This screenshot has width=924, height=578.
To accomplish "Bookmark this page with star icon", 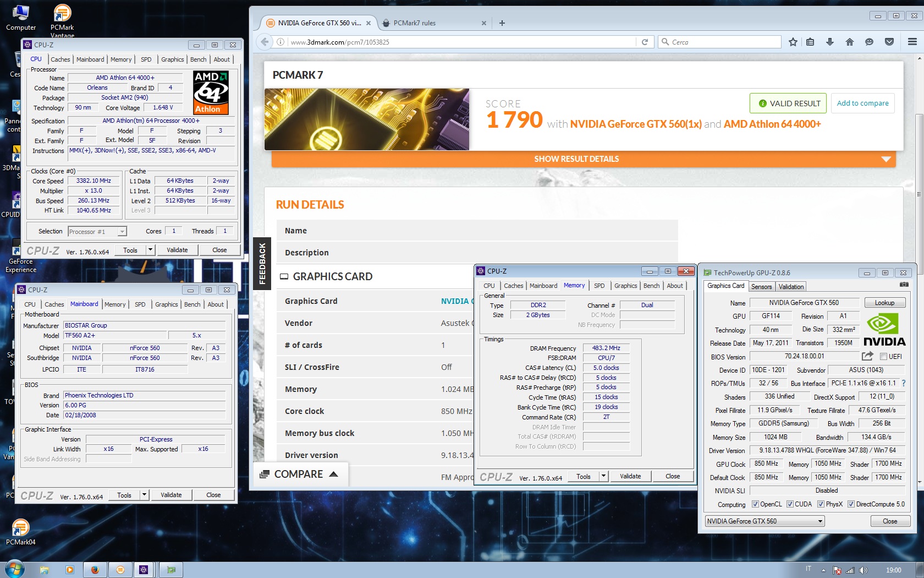I will (793, 42).
